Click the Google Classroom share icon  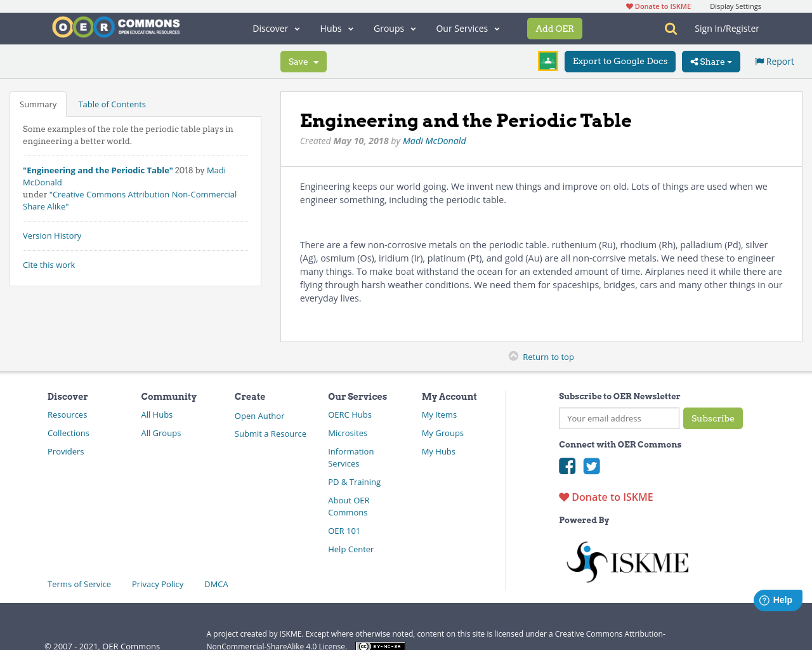[547, 61]
